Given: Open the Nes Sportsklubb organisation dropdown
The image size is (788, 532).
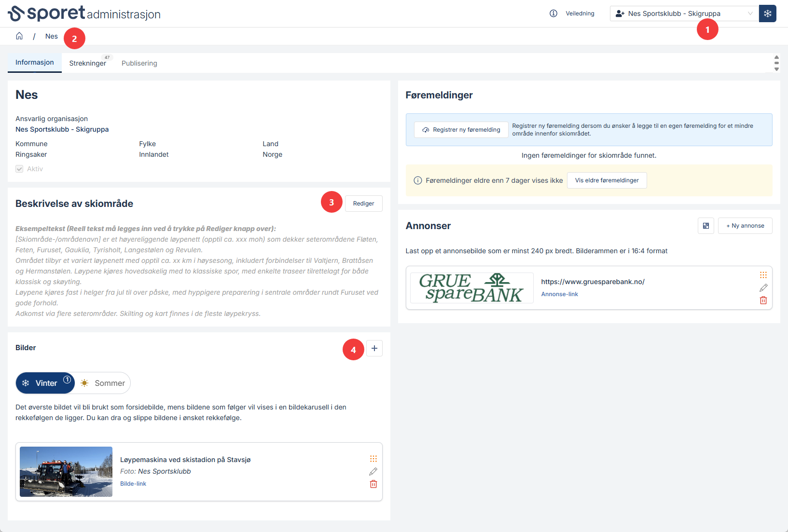Looking at the screenshot, I should tap(684, 14).
